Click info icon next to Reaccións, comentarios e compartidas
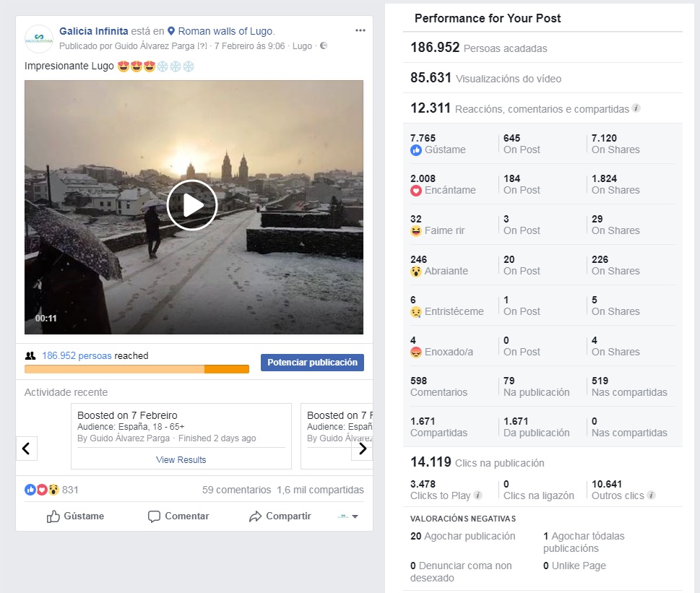The image size is (700, 593). [636, 108]
